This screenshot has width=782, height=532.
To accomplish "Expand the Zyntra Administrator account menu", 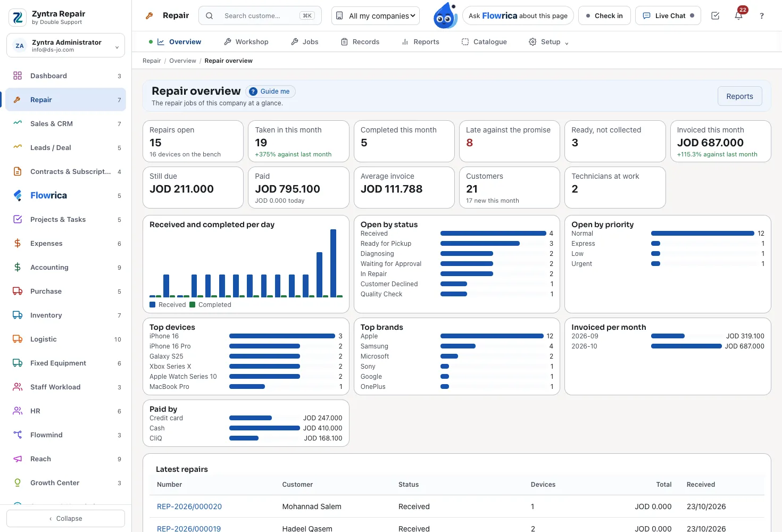I will (x=65, y=46).
